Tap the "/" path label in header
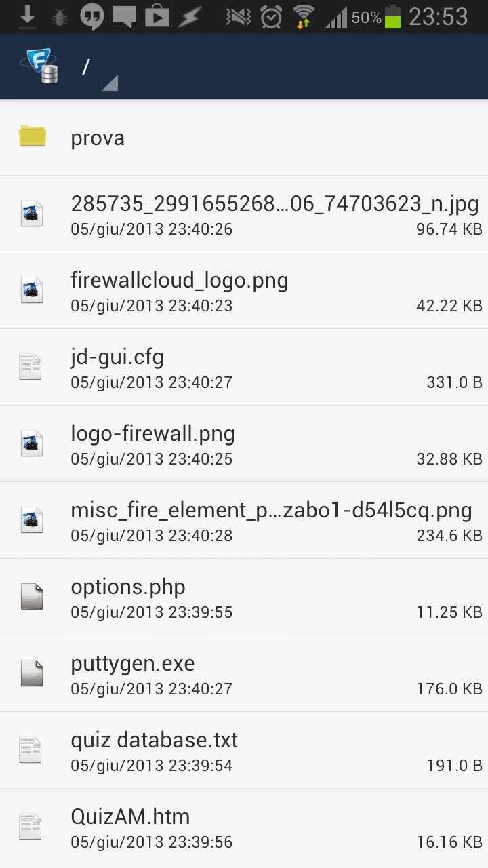 tap(86, 66)
